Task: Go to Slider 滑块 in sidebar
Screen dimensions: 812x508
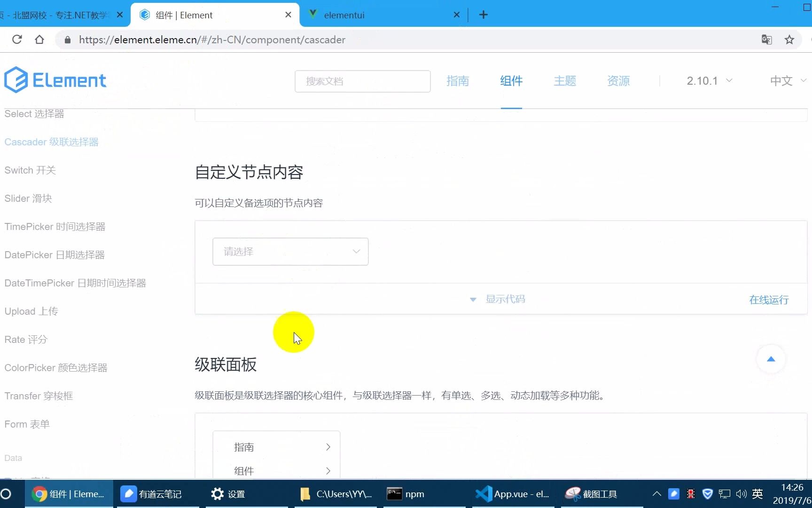Action: 28,198
